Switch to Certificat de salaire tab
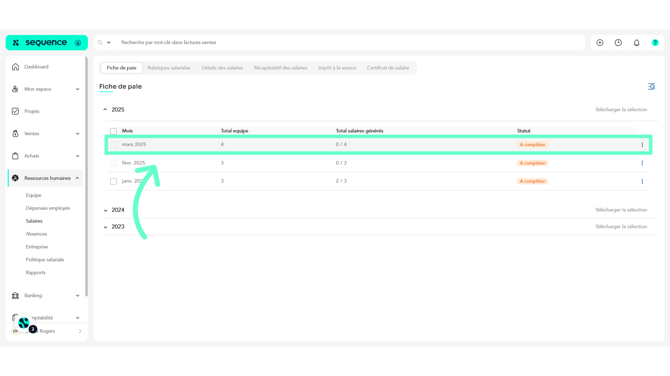This screenshot has height=376, width=670. [x=388, y=68]
